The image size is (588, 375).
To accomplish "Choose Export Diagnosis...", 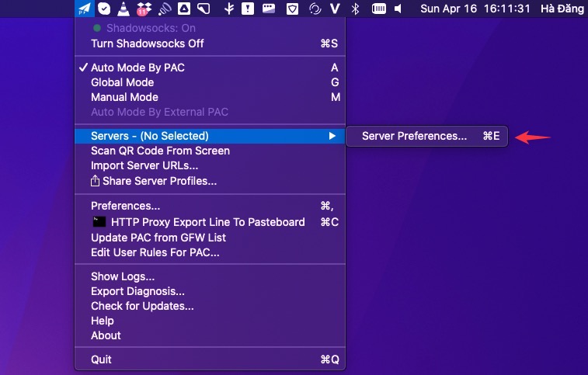I will coord(210,291).
